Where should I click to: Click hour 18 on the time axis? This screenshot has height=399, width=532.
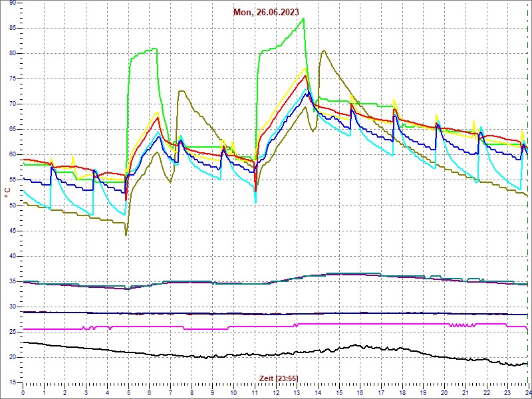tap(402, 393)
